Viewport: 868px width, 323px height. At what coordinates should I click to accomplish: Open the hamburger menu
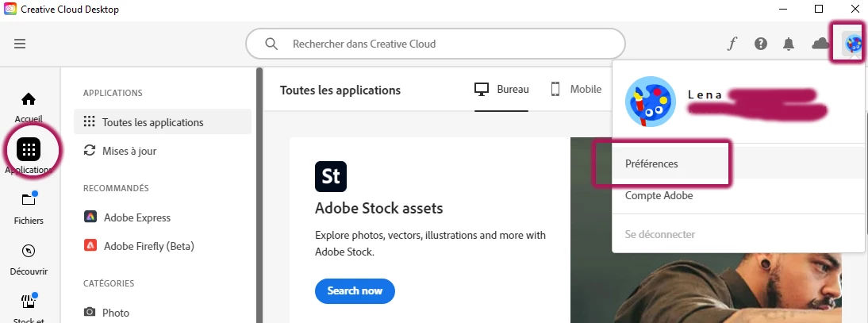(x=20, y=44)
